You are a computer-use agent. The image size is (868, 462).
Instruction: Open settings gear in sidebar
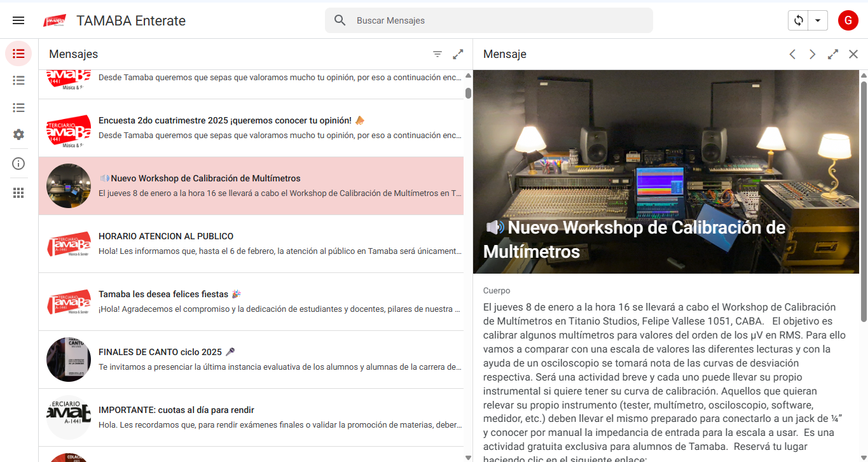point(18,134)
